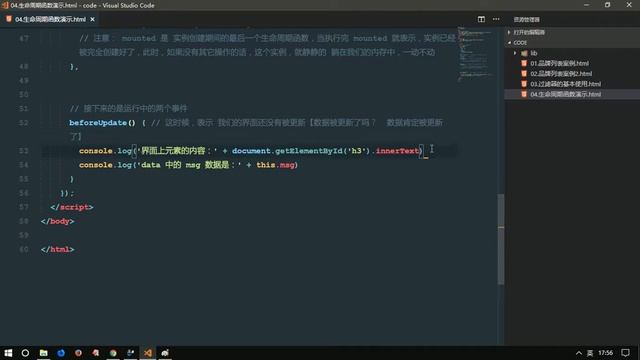Viewport: 640px width, 360px height.
Task: Open File Explorer from the taskbar
Action: click(43, 353)
